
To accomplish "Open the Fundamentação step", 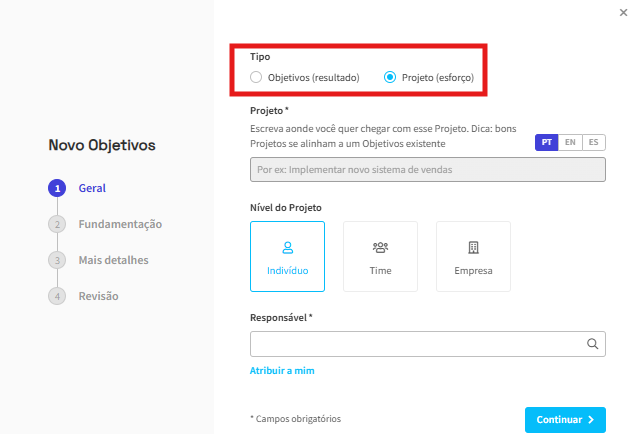I will (120, 224).
